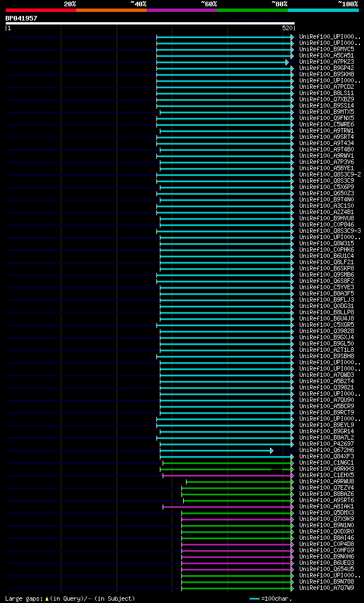Select the shortened cyan bar of A7PK23

point(222,62)
